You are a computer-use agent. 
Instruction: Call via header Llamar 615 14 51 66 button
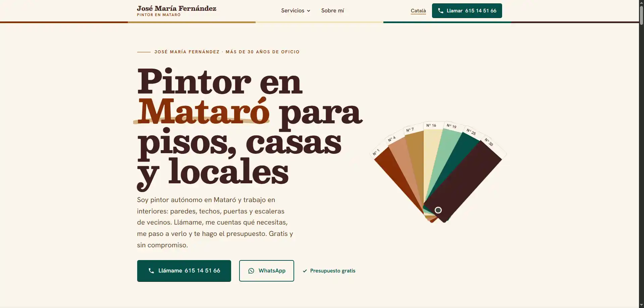[467, 11]
